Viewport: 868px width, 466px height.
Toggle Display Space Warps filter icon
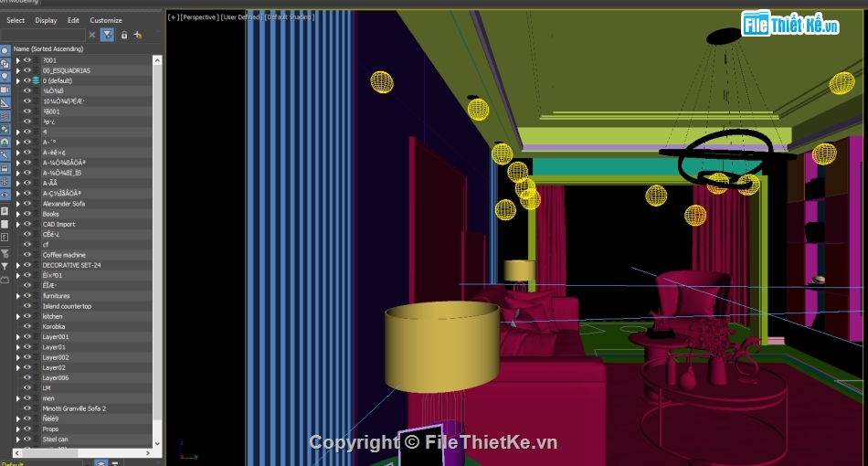tap(5, 116)
